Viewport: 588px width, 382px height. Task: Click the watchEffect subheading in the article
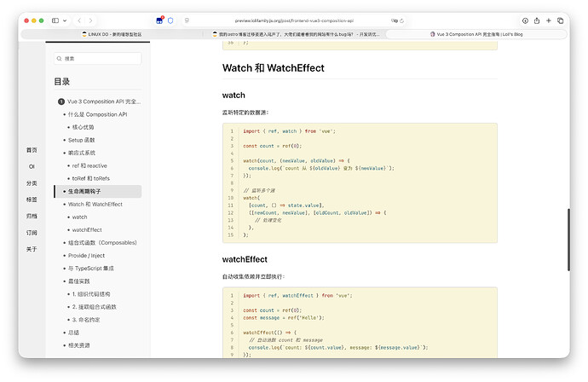[x=245, y=259]
